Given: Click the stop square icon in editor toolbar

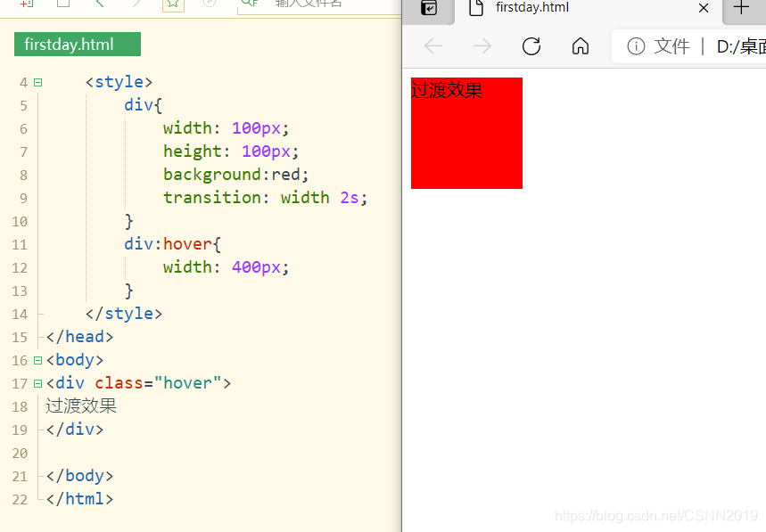Looking at the screenshot, I should point(63,3).
